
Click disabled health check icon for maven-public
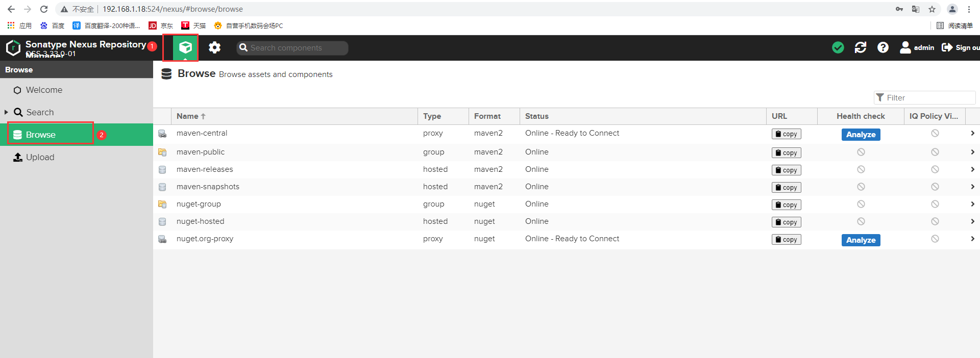tap(861, 152)
